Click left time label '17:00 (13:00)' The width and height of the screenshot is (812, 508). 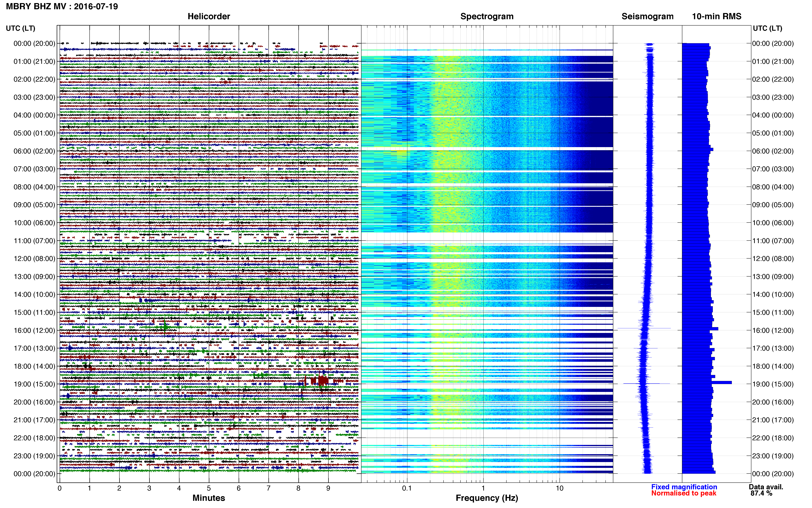point(34,348)
